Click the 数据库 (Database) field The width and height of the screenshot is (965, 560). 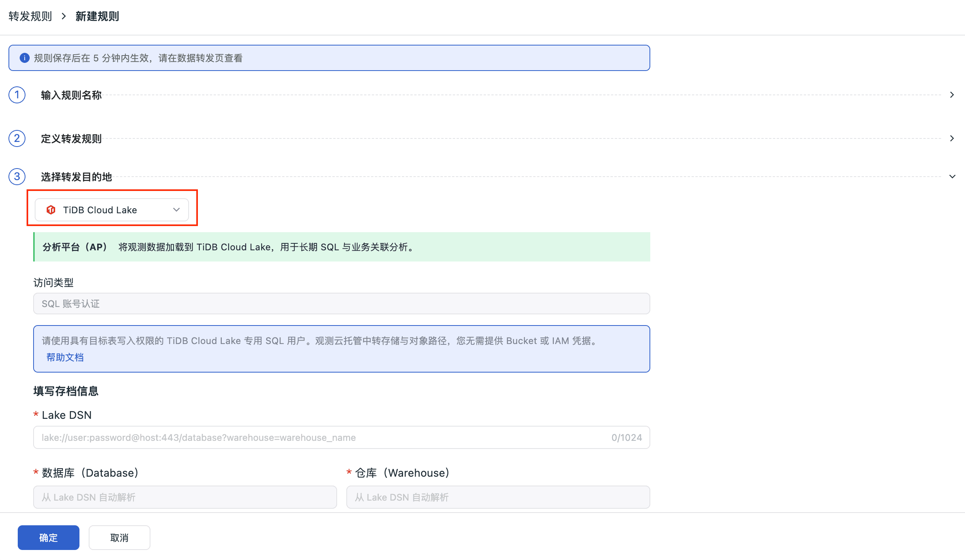[185, 497]
